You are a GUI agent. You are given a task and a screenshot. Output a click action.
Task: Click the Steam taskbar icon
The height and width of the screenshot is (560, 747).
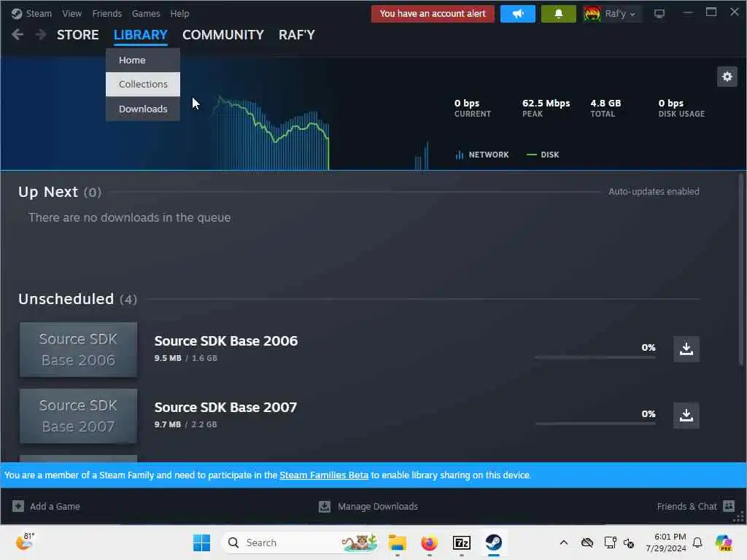[x=494, y=542]
